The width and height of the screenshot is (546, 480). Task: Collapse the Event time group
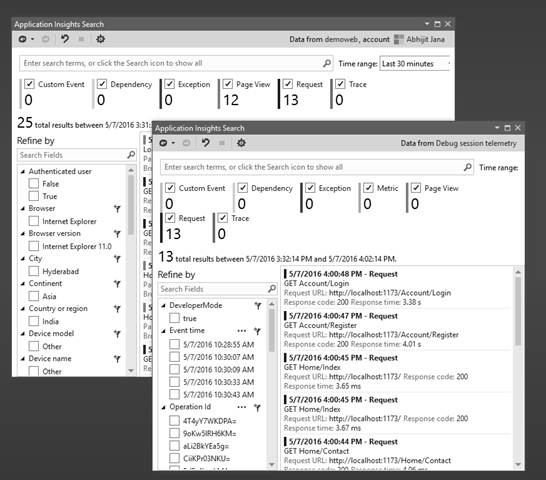pyautogui.click(x=163, y=331)
